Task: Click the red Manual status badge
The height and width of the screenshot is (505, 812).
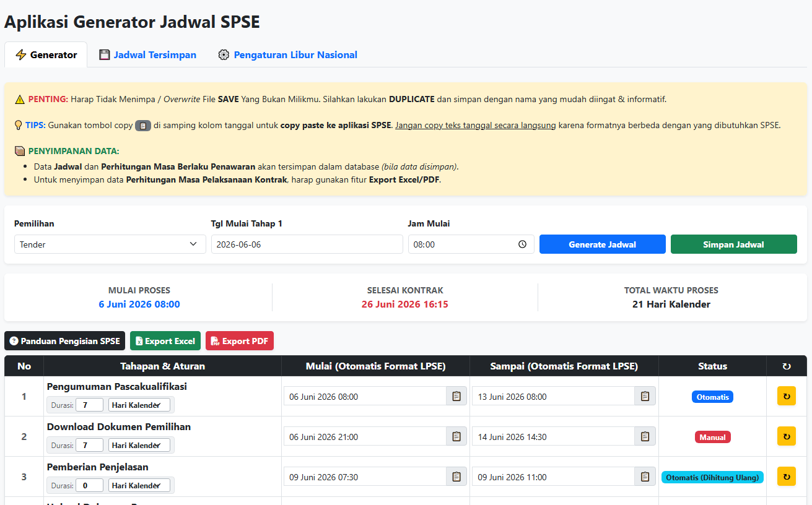Action: 712,437
